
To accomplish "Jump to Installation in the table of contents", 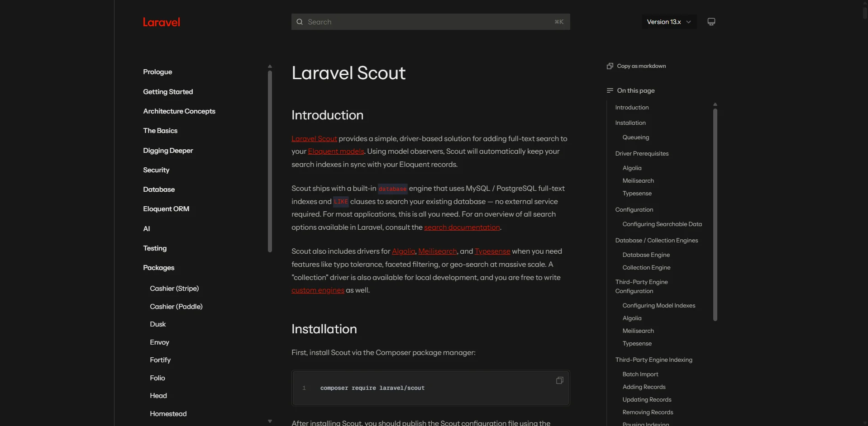I will (630, 123).
